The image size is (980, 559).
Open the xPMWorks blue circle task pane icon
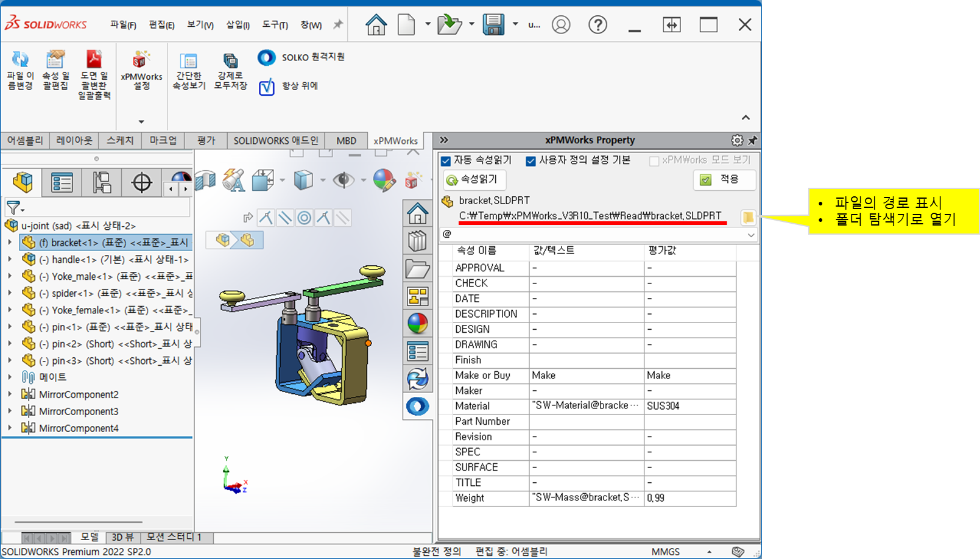coord(418,406)
